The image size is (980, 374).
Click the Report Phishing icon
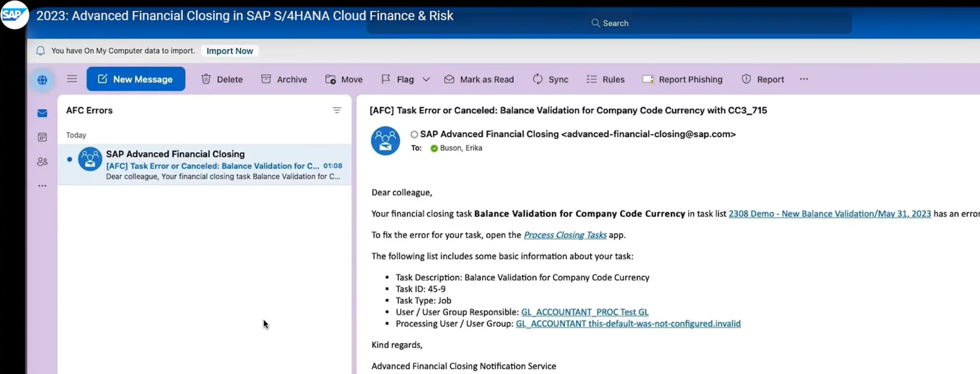click(648, 79)
